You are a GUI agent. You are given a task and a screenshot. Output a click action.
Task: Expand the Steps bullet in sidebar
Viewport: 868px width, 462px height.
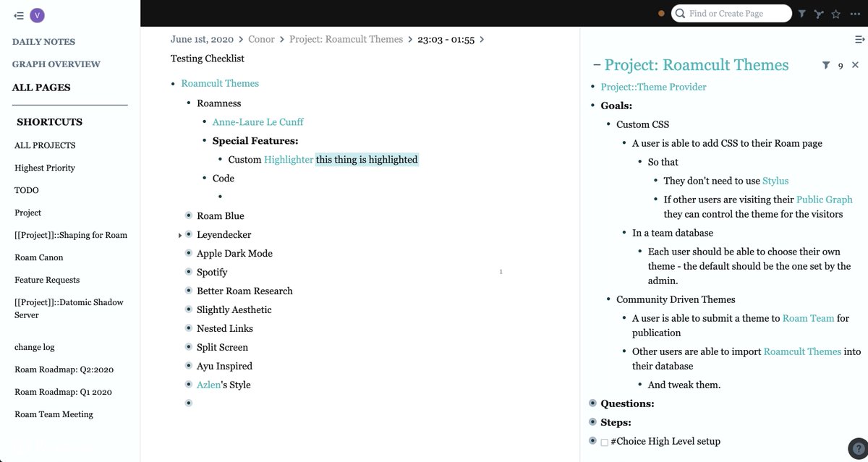coord(592,422)
